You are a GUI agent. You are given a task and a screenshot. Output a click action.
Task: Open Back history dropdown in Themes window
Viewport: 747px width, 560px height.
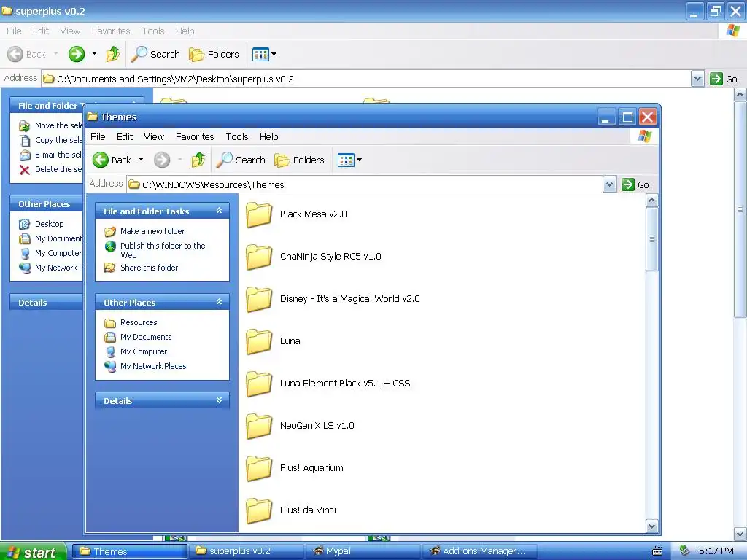click(141, 160)
